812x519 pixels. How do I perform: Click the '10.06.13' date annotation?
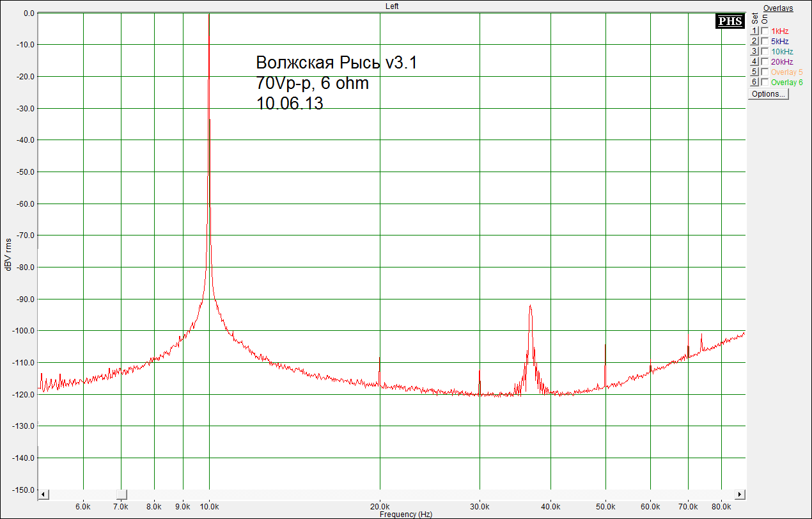click(x=290, y=103)
